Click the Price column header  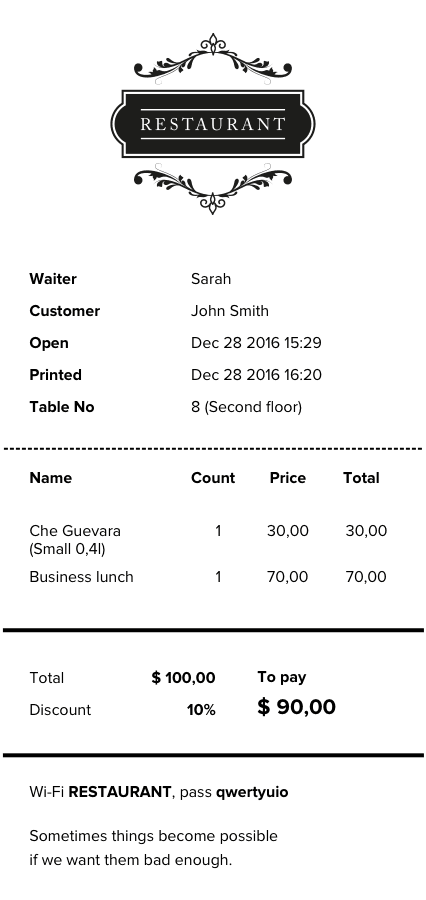pos(288,478)
